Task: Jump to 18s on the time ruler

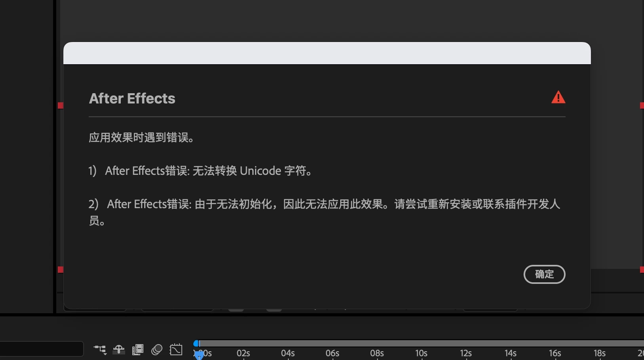Action: (x=600, y=353)
